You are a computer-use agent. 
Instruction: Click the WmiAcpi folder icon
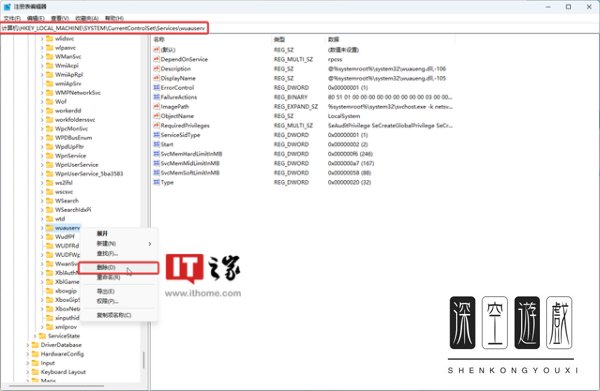49,65
